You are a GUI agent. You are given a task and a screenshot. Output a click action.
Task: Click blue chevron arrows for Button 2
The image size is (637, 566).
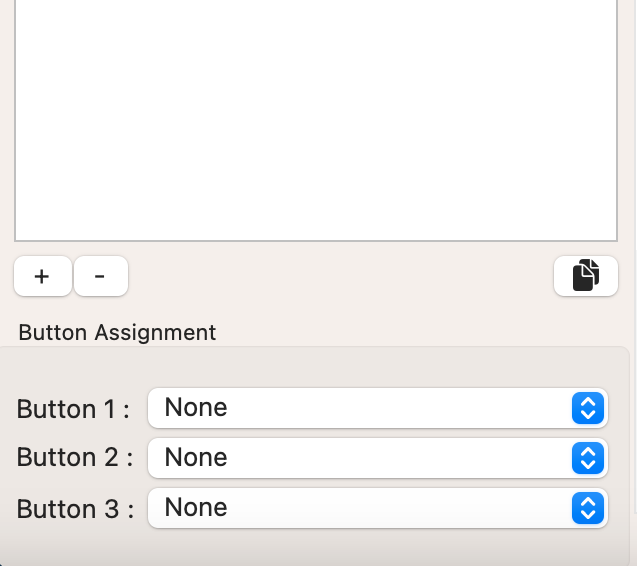click(x=588, y=458)
